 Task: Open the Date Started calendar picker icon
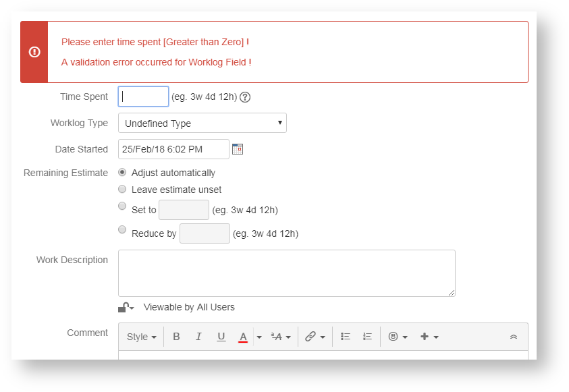coord(238,149)
